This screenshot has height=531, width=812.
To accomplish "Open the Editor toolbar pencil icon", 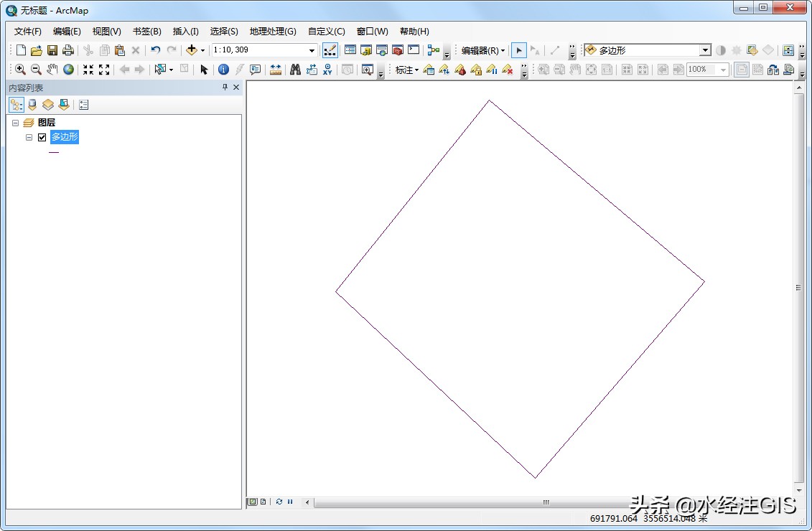I will point(330,50).
